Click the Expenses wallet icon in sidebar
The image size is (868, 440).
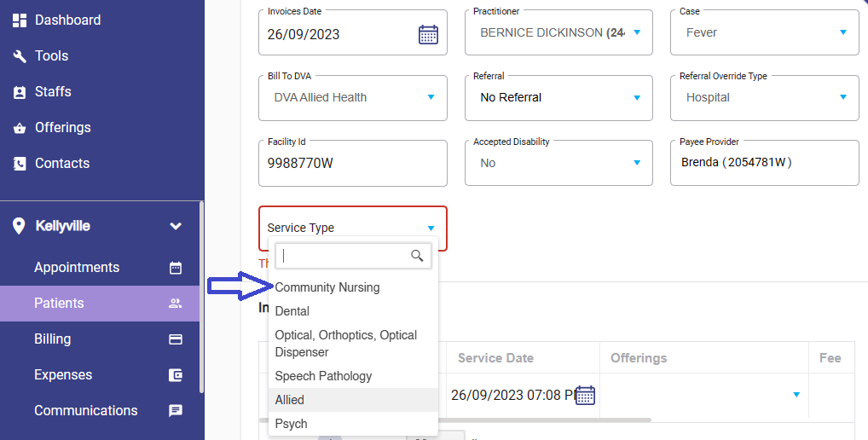176,375
